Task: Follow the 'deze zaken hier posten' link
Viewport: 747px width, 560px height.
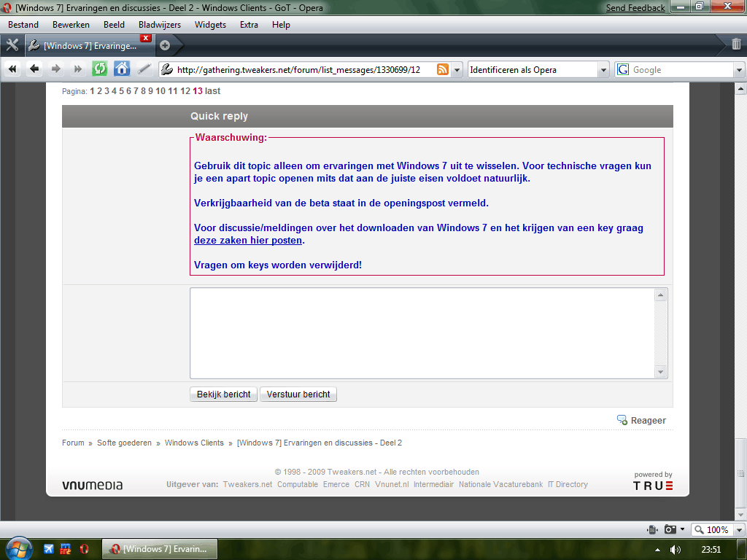Action: [x=248, y=241]
